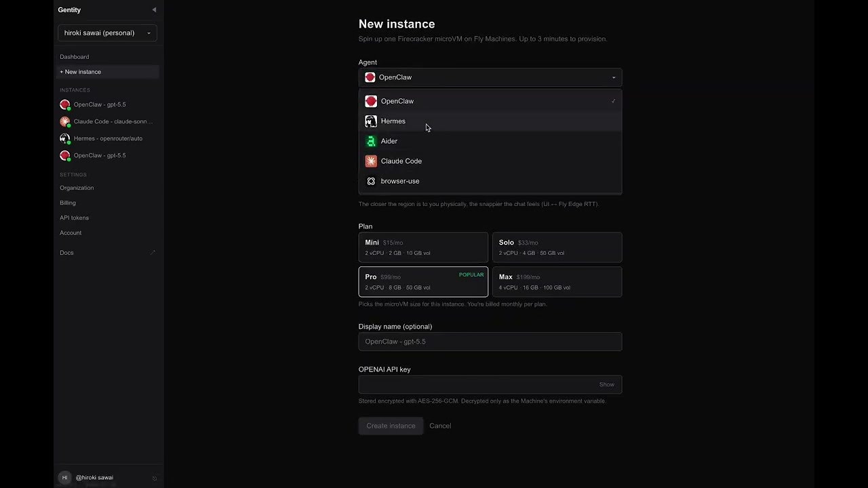The image size is (868, 488).
Task: Collapse the Gentity sidebar with the arrow
Action: pyautogui.click(x=154, y=10)
